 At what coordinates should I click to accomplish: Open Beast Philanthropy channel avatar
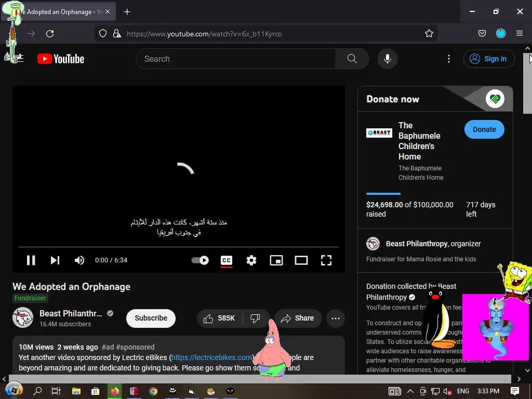[x=23, y=317]
